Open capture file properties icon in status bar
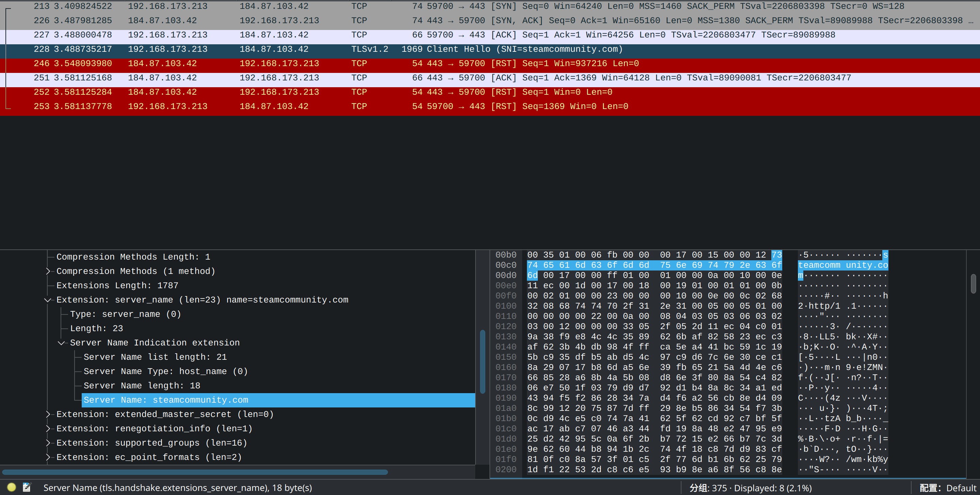980x495 pixels. pos(27,488)
